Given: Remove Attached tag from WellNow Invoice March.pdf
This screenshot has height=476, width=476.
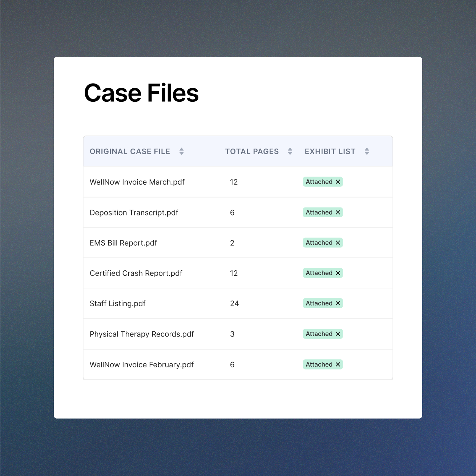Looking at the screenshot, I should (x=338, y=182).
